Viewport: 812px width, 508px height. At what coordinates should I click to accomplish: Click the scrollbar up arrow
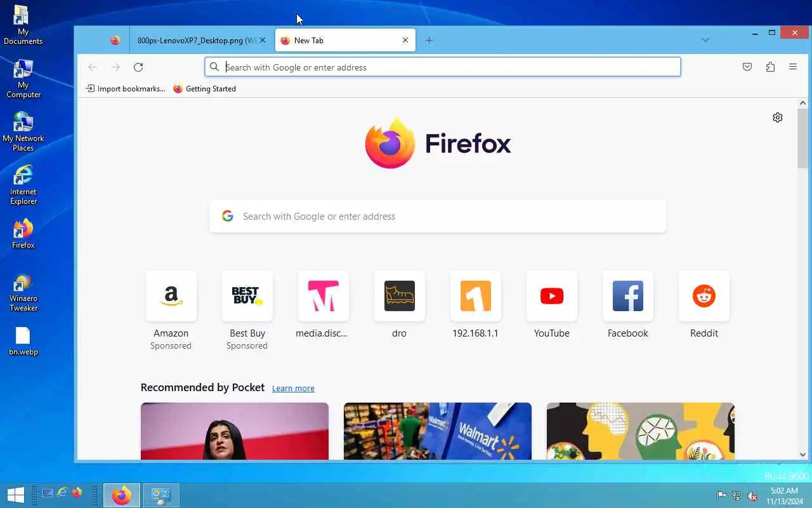click(x=802, y=103)
